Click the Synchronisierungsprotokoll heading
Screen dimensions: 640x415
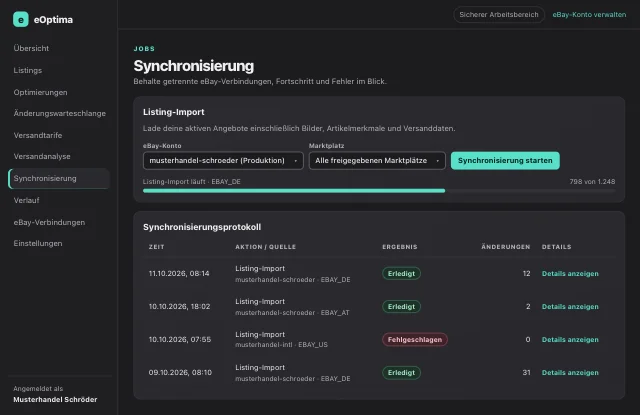(x=202, y=227)
